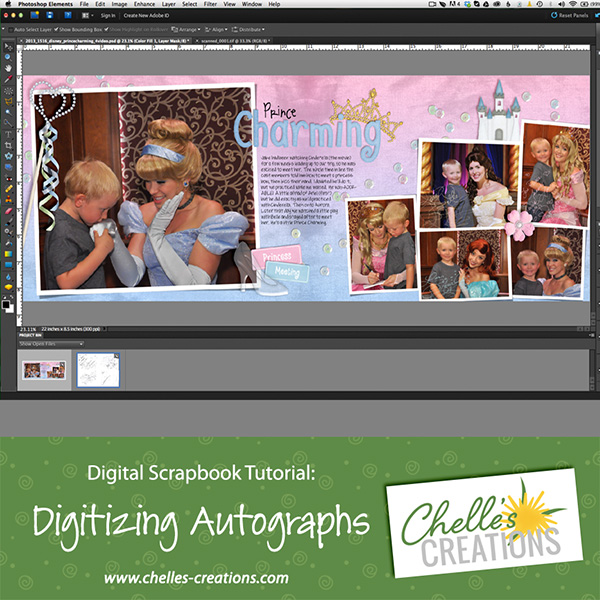Click the zoom percentage field 23.11%
600x600 pixels.
[x=28, y=329]
